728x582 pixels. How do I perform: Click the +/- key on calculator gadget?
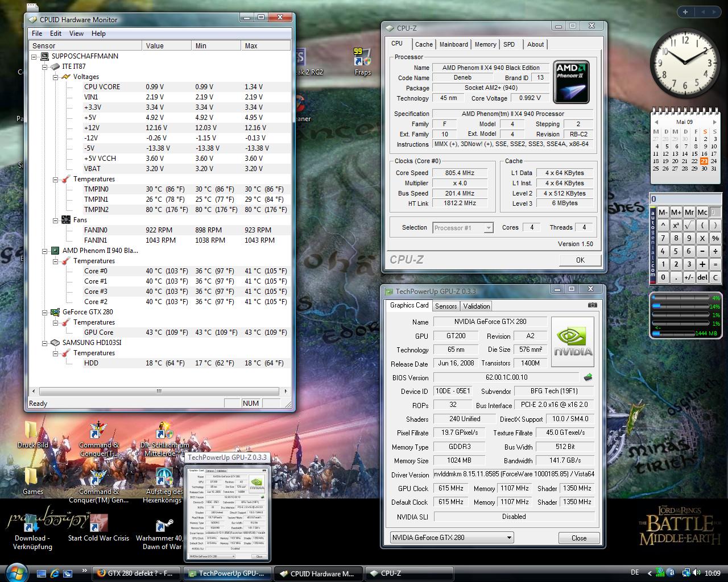[x=689, y=277]
